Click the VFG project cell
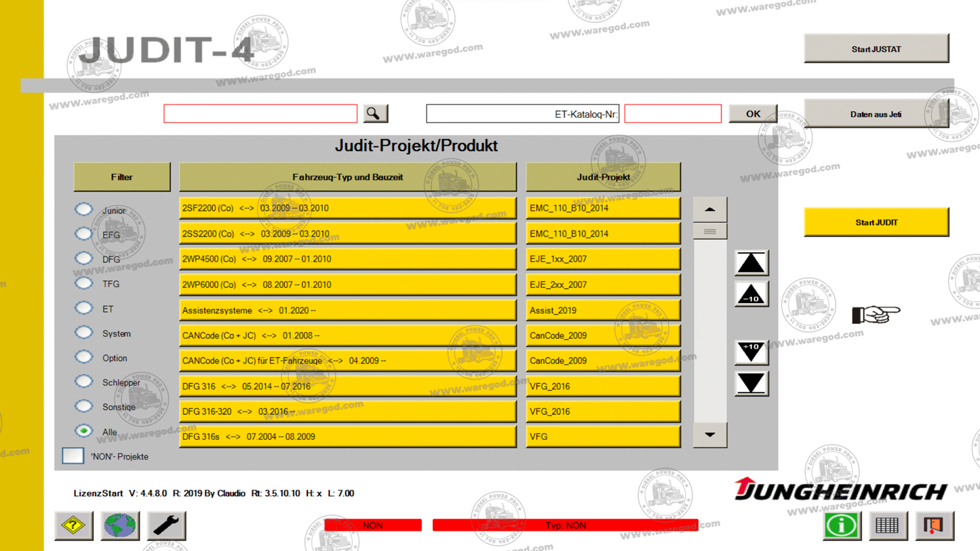Screen dimensions: 980x551 coord(603,436)
